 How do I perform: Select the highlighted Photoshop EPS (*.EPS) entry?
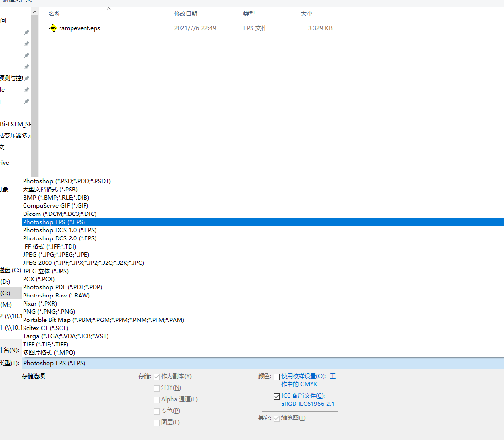[263, 222]
